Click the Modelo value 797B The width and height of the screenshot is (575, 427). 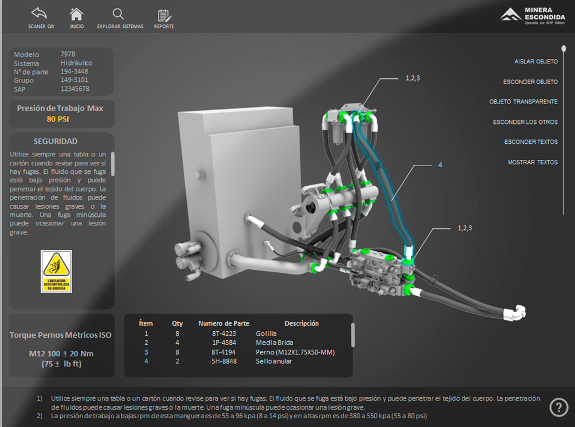pos(68,54)
